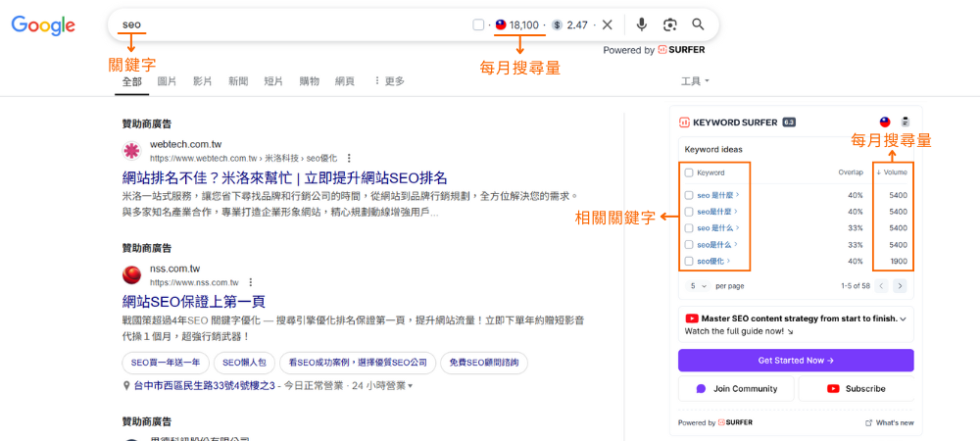Screen dimensions: 980x441
Task: Click the Subscribe button
Action: pyautogui.click(x=857, y=388)
